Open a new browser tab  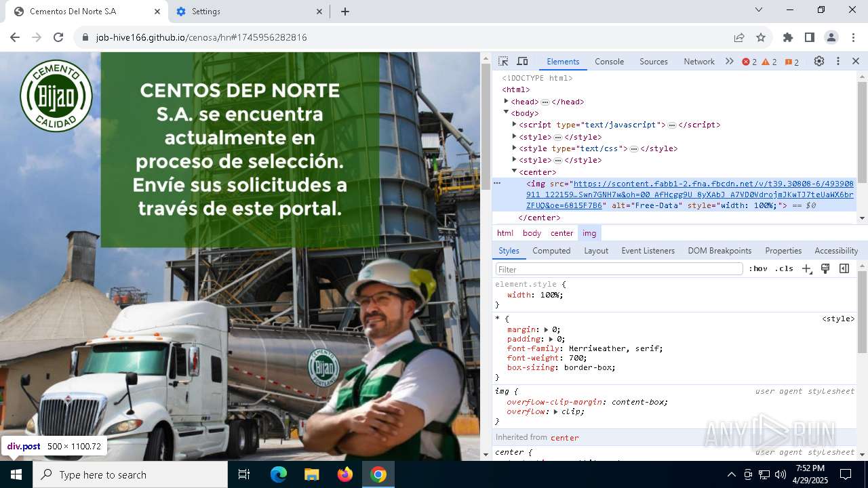click(345, 12)
